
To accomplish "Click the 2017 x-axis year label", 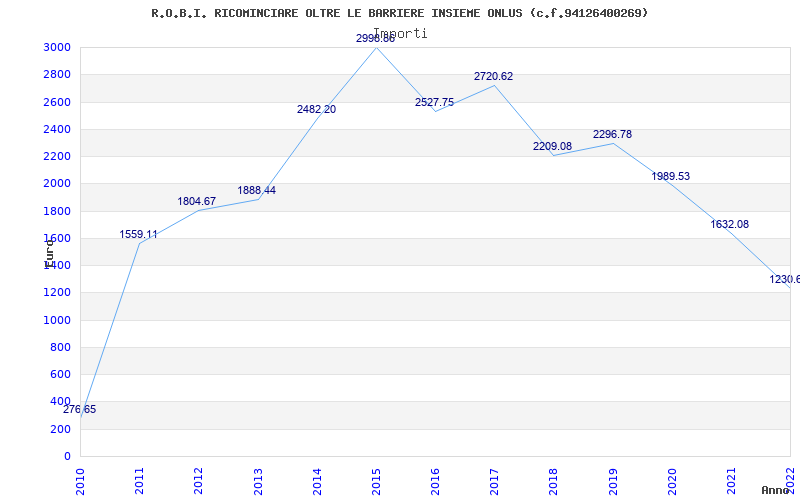I will tap(494, 481).
